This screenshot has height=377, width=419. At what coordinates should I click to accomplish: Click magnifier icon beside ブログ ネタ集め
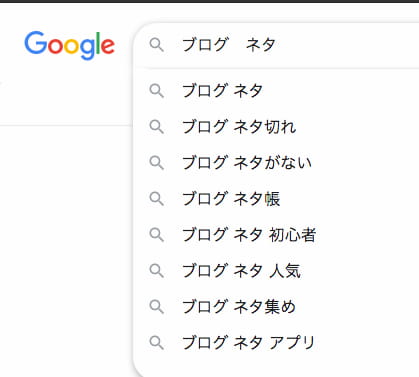click(156, 307)
